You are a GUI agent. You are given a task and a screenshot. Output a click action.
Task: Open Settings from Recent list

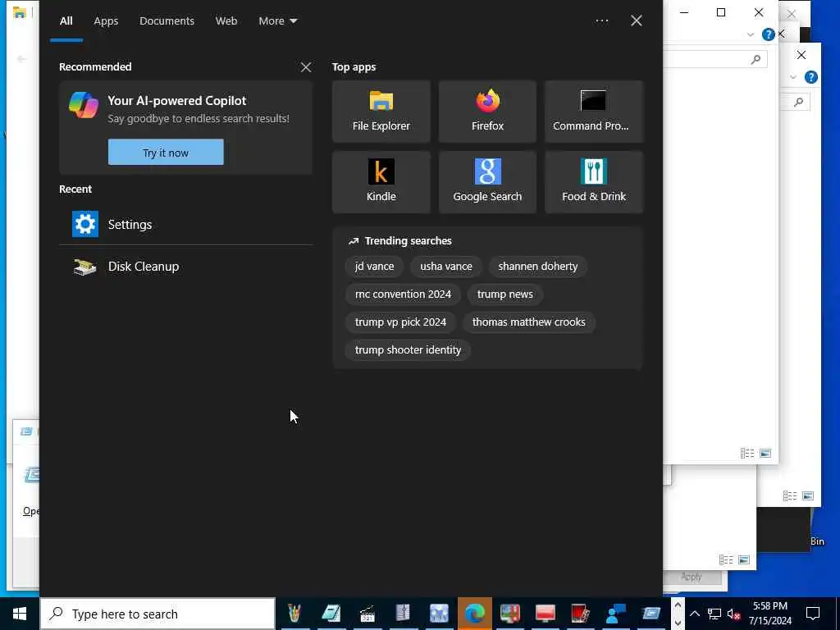click(x=186, y=225)
